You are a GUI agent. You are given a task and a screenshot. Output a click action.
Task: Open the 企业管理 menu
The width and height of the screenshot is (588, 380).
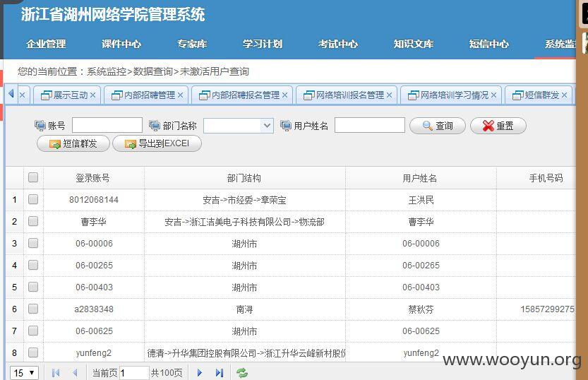pos(46,44)
